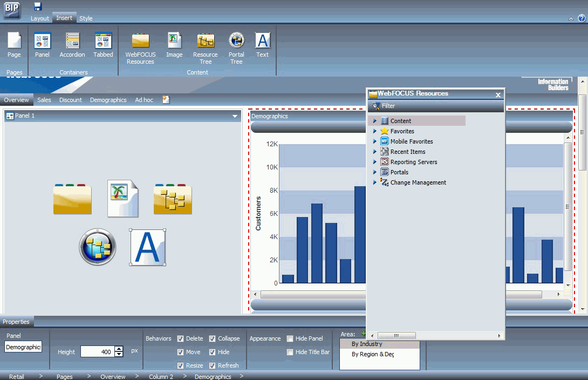Toggle the Refresh behavior checkbox
The image size is (588, 380).
coord(212,366)
